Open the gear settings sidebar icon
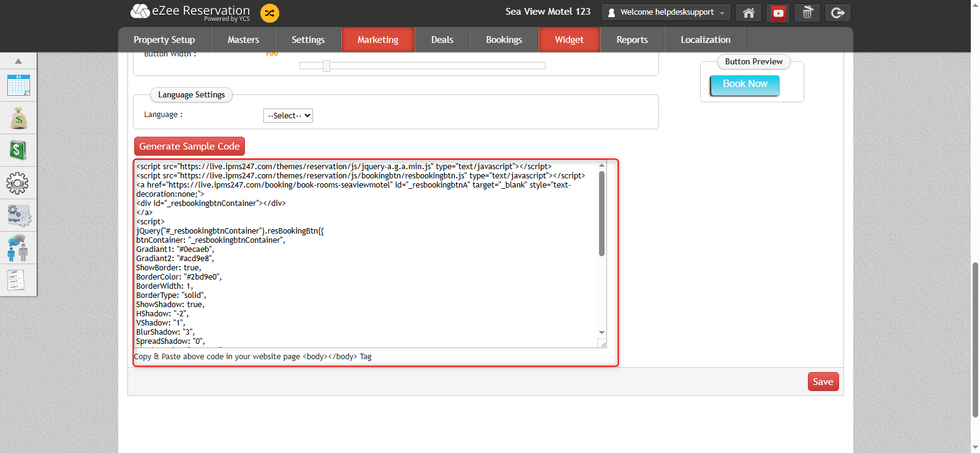Image resolution: width=980 pixels, height=453 pixels. pyautogui.click(x=17, y=183)
